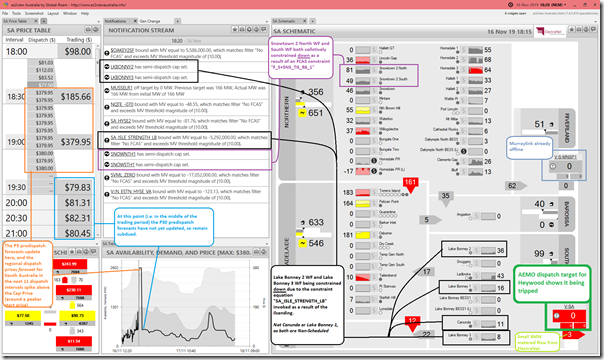Open the Screenshot menu
Image resolution: width=604 pixels, height=360 pixels.
point(34,13)
